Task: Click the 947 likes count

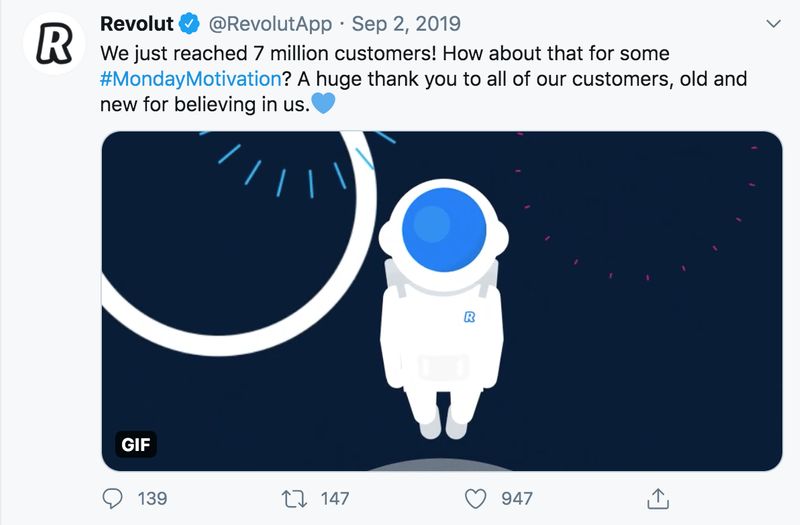Action: [x=517, y=498]
